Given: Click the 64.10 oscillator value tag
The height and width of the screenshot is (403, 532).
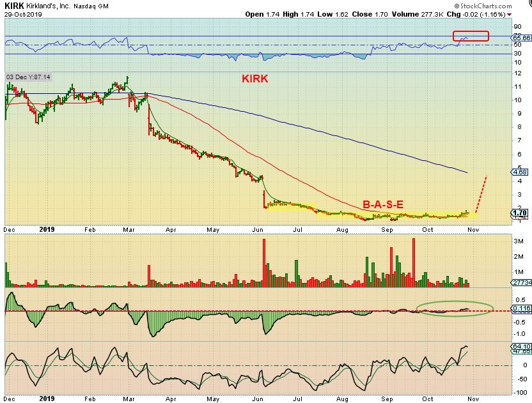Looking at the screenshot, I should [521, 346].
